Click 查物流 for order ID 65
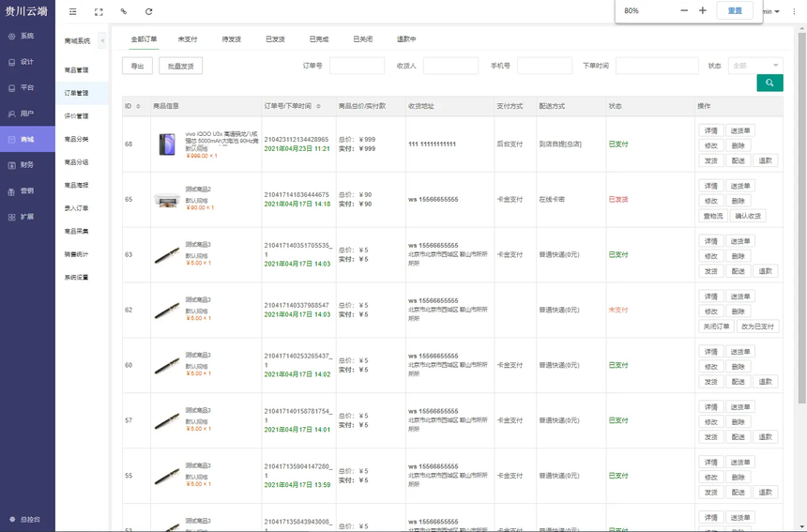 [713, 216]
